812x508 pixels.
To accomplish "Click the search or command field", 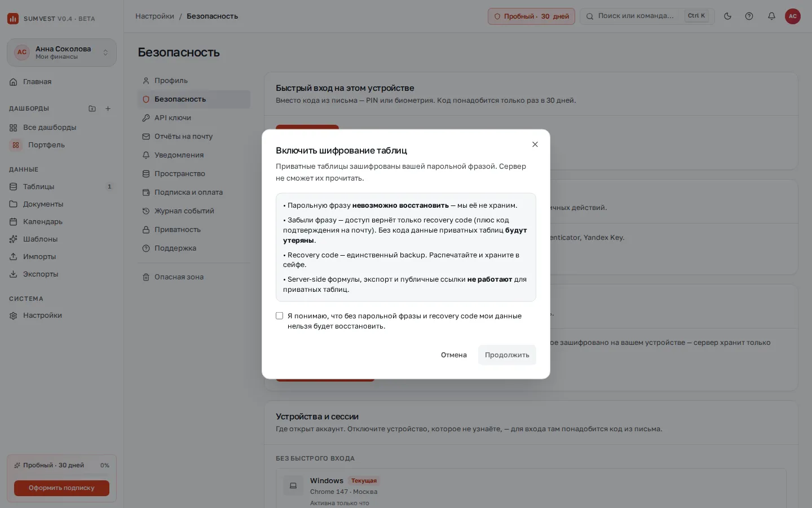I will click(647, 16).
